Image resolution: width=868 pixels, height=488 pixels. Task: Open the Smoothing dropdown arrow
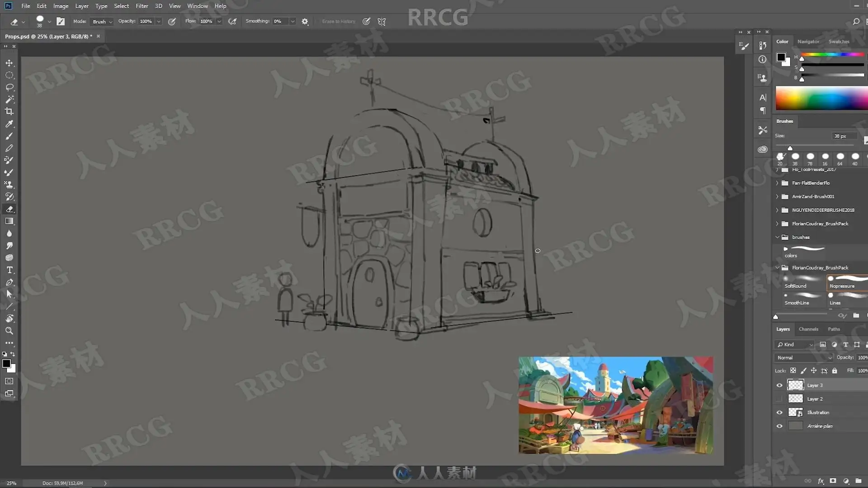(x=292, y=21)
